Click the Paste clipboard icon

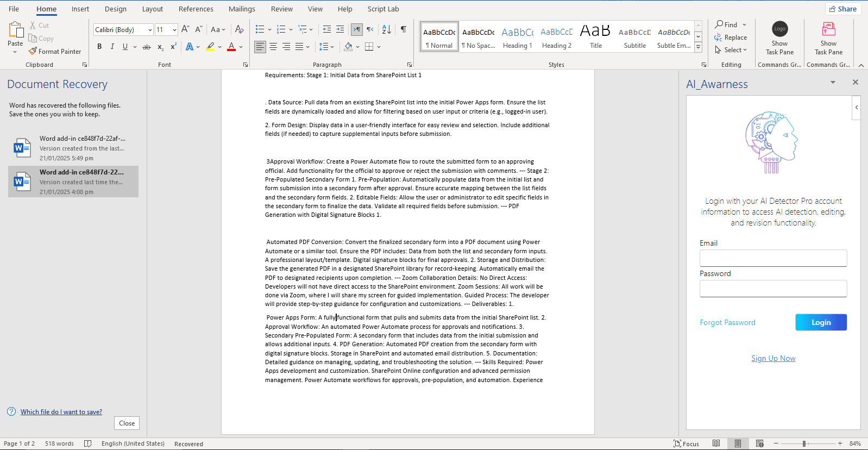15,30
